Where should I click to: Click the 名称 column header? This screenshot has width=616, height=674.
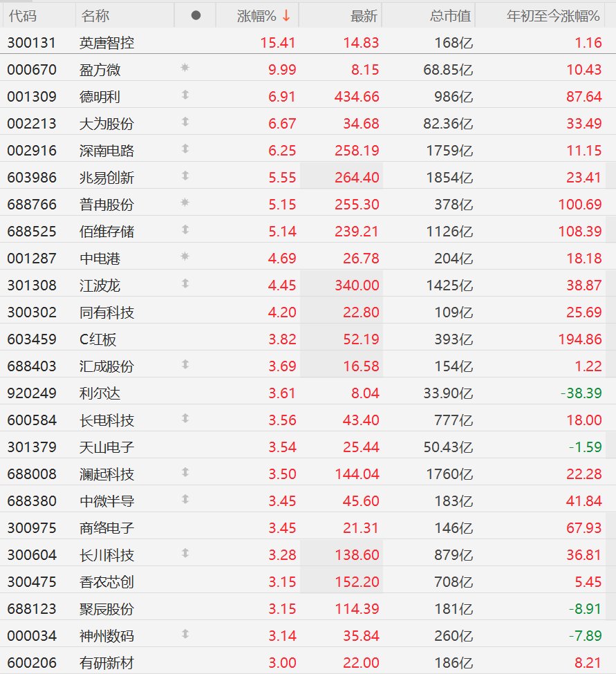[x=95, y=15]
